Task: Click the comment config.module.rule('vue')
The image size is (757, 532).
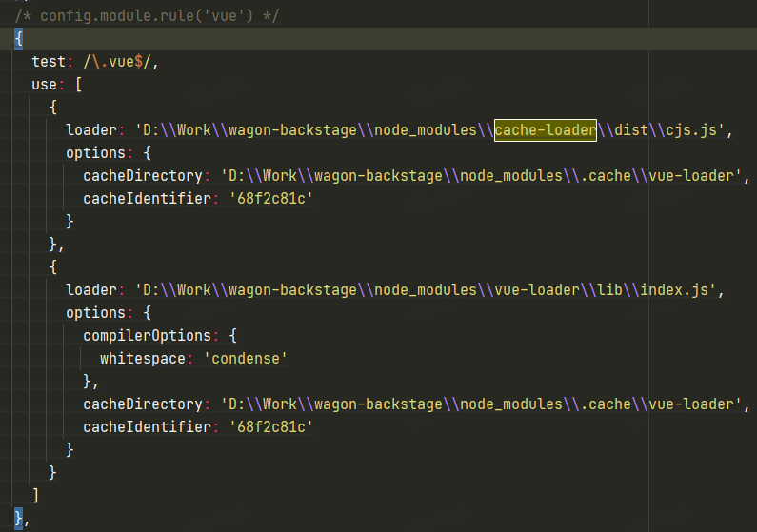Action: pos(147,15)
